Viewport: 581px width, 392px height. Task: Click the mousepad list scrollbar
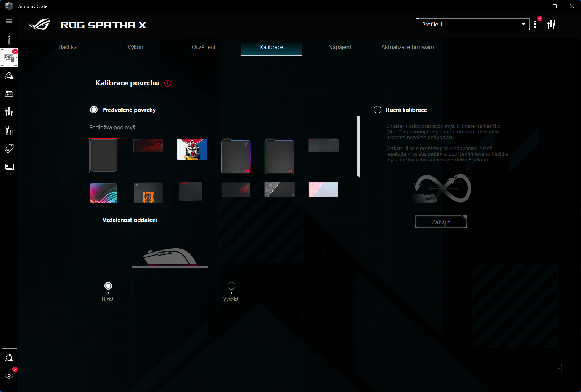click(359, 146)
